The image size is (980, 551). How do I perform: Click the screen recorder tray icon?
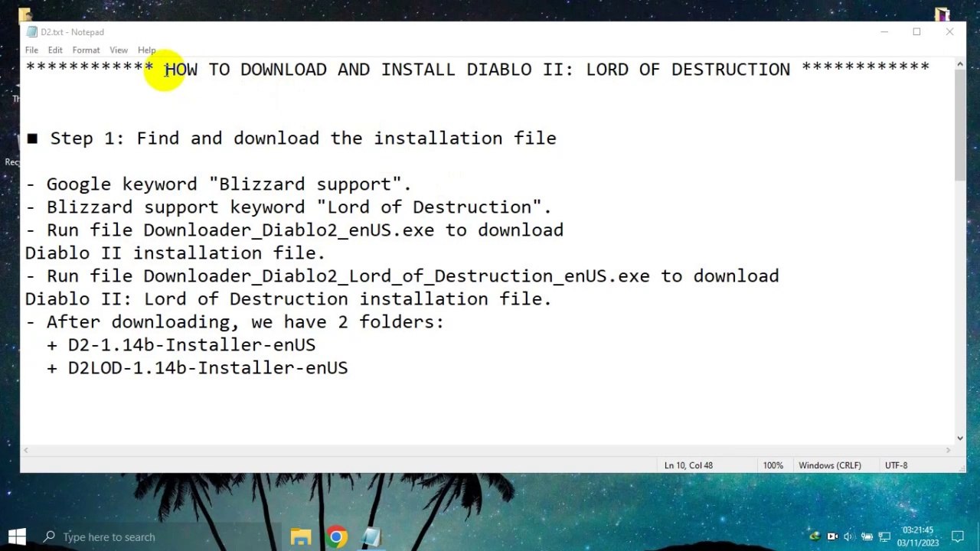pos(832,536)
